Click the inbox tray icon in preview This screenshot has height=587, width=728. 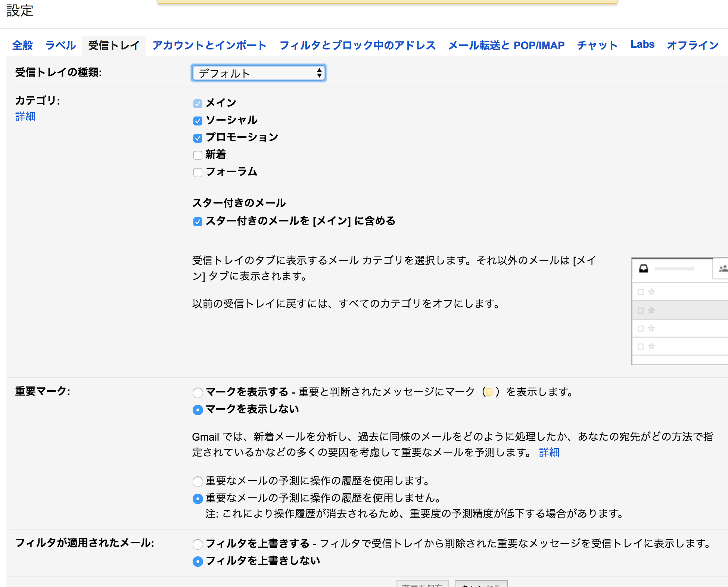644,269
